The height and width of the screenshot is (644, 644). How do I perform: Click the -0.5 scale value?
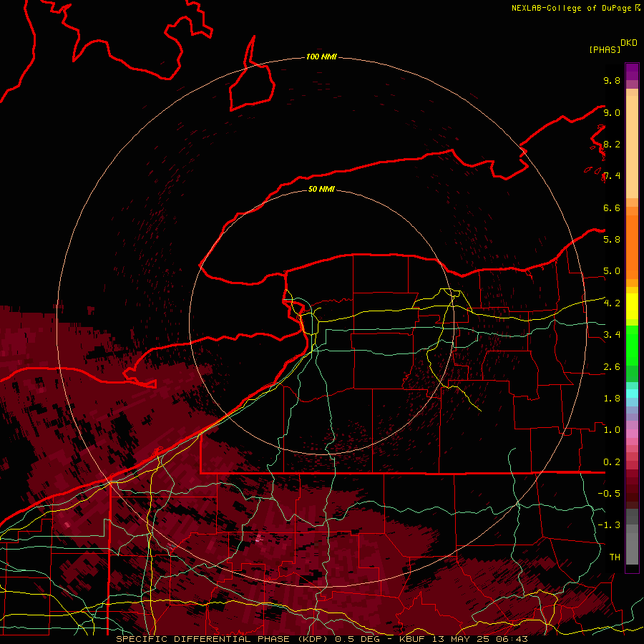pos(609,494)
